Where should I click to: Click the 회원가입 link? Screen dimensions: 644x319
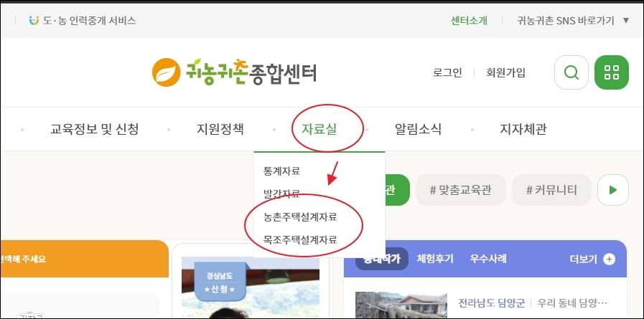pos(505,72)
